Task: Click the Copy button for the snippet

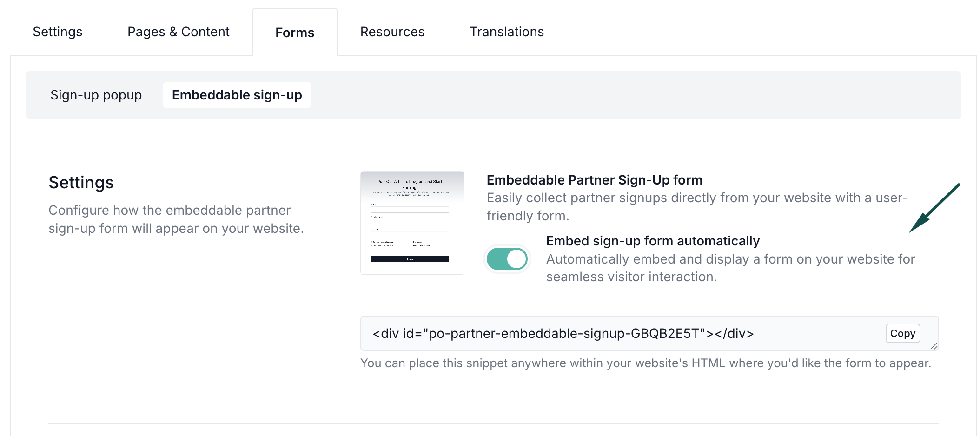Action: [902, 333]
